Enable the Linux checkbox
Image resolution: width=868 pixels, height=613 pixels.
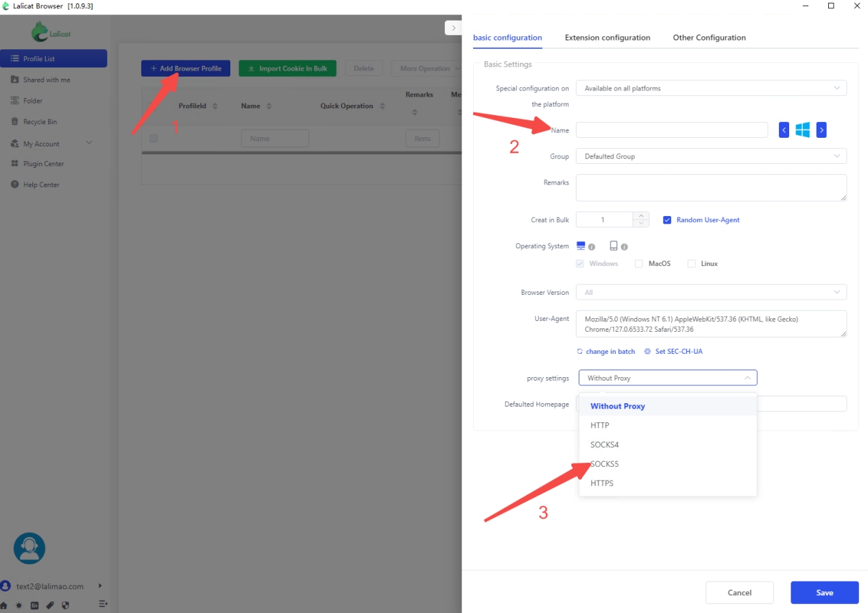point(691,263)
